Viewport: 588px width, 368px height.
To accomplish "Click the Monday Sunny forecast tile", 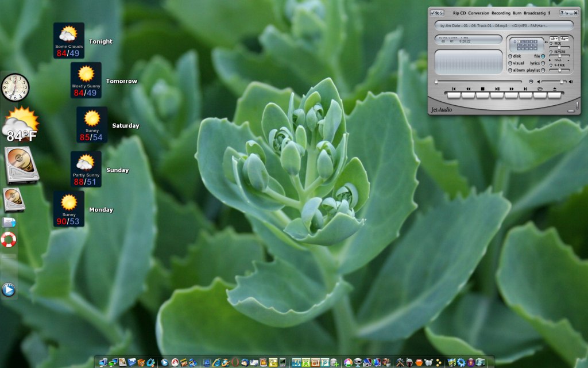I will tap(69, 209).
